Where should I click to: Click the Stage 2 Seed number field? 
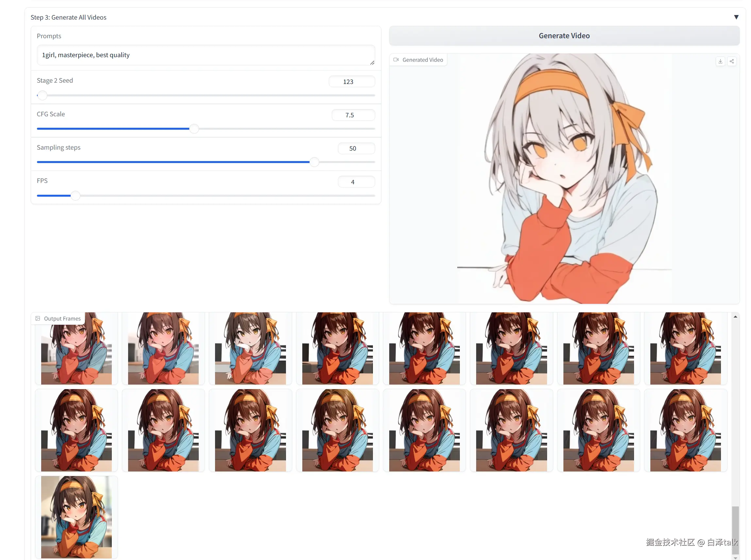pos(352,82)
